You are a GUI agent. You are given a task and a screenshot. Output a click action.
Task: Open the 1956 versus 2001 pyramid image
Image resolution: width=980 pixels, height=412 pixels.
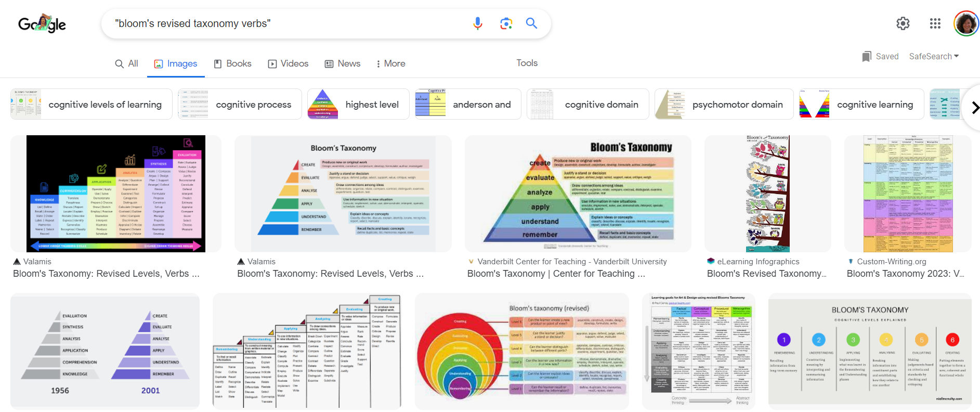coord(105,351)
